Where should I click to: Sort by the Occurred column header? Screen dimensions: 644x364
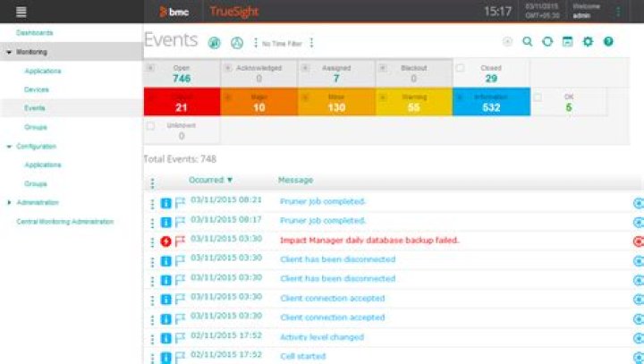coord(210,180)
